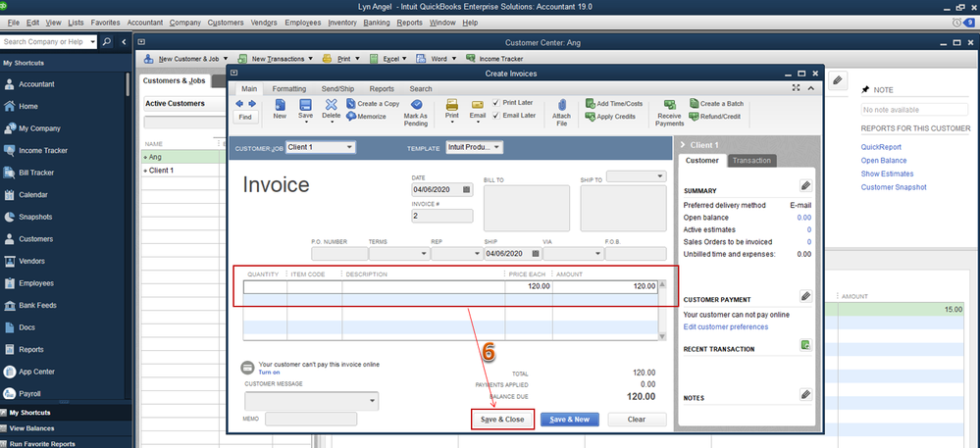Click Create a Batch

tap(716, 104)
